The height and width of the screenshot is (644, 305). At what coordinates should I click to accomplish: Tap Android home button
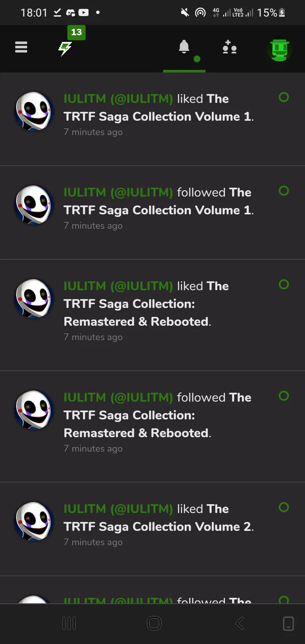(x=154, y=623)
